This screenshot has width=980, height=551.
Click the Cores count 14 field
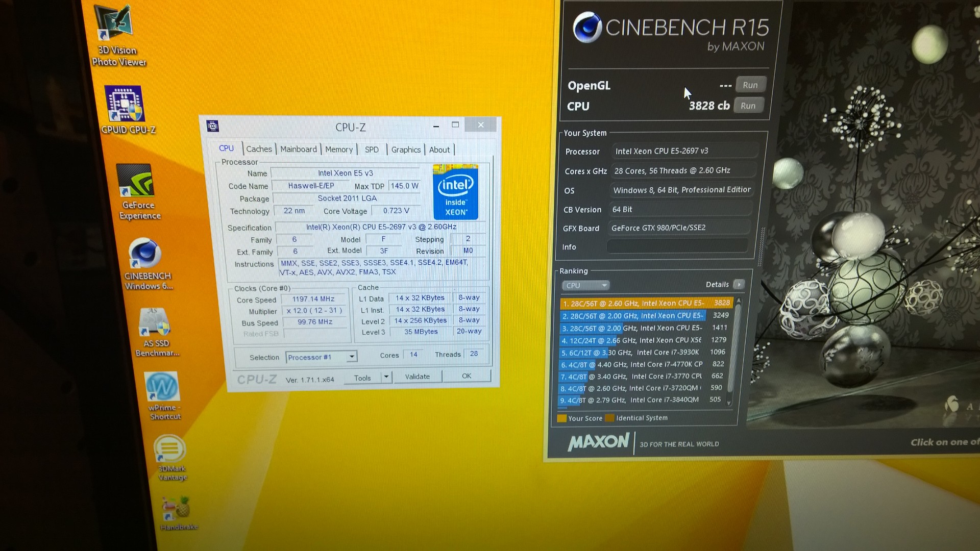[x=414, y=354]
